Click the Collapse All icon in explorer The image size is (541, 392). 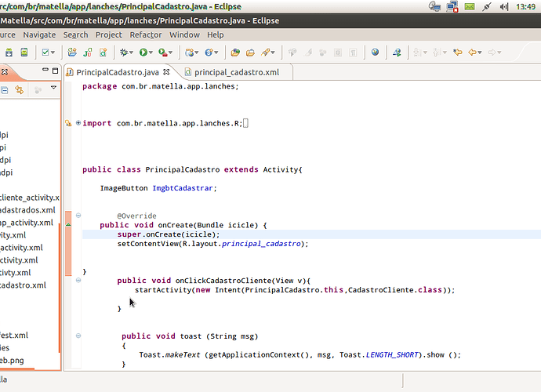pos(3,90)
